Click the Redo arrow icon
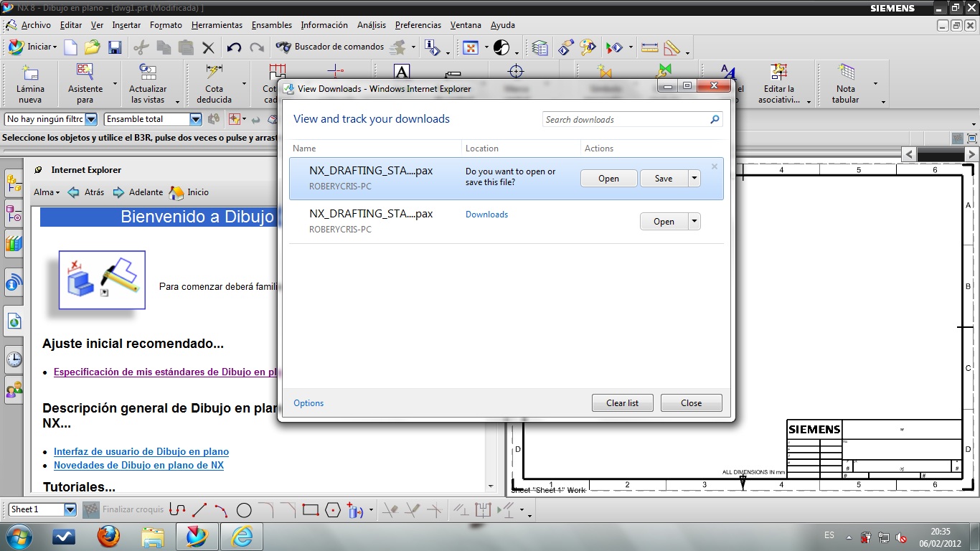The image size is (980, 551). pyautogui.click(x=257, y=47)
